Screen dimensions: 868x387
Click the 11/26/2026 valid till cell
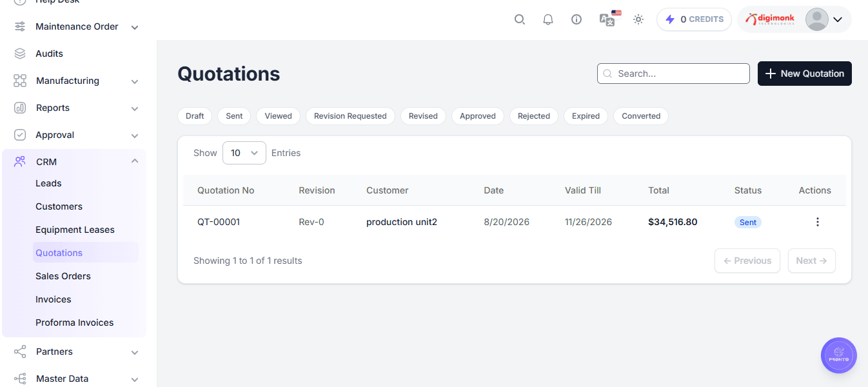click(x=588, y=222)
